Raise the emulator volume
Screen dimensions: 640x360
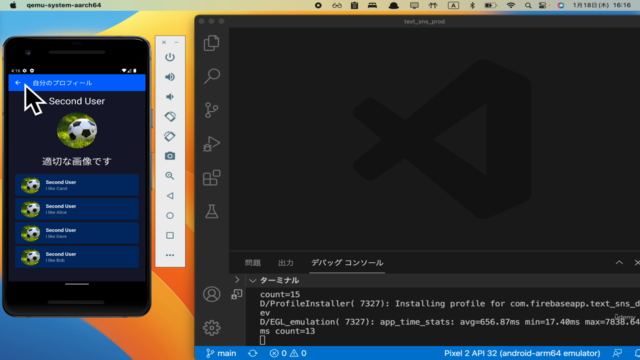pyautogui.click(x=170, y=77)
